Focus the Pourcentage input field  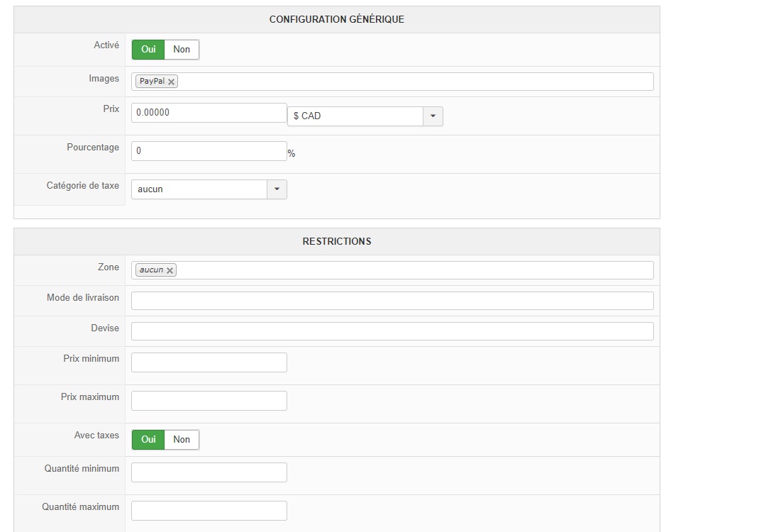[x=209, y=151]
